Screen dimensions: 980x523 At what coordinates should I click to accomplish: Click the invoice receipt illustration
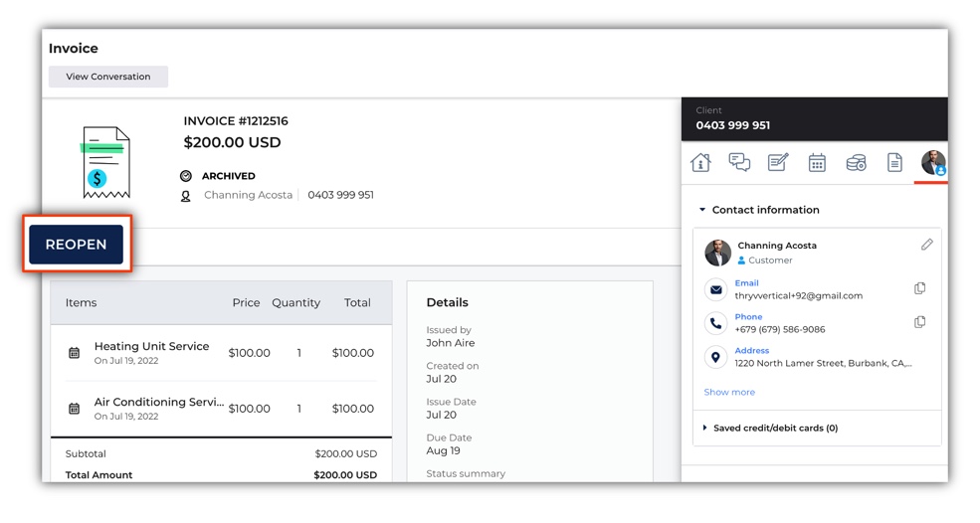(105, 162)
